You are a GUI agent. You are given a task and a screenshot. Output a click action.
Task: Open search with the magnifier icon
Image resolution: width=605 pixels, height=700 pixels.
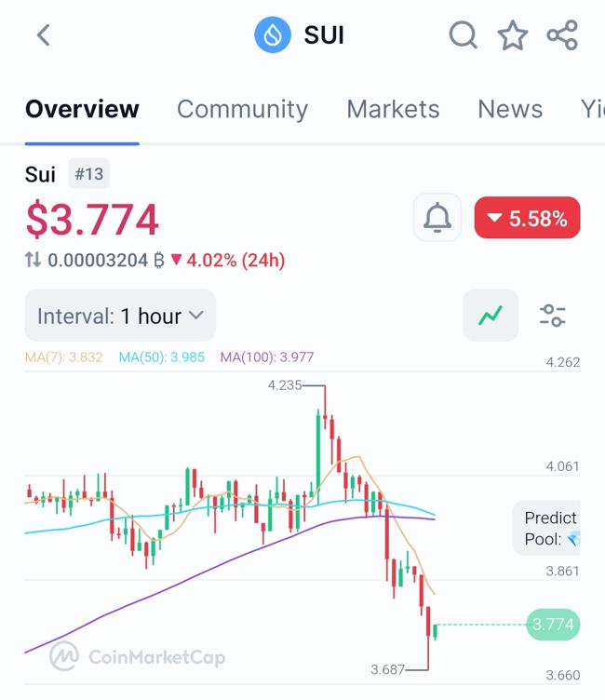pos(463,35)
